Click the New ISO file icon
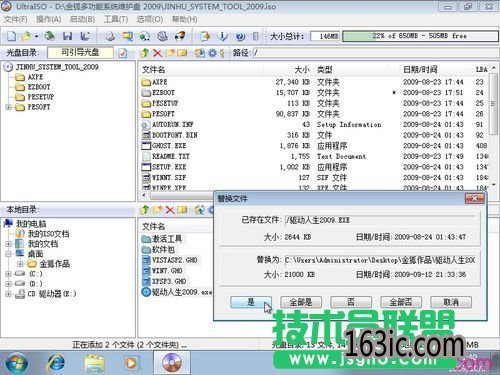The height and width of the screenshot is (375, 500). click(x=11, y=36)
